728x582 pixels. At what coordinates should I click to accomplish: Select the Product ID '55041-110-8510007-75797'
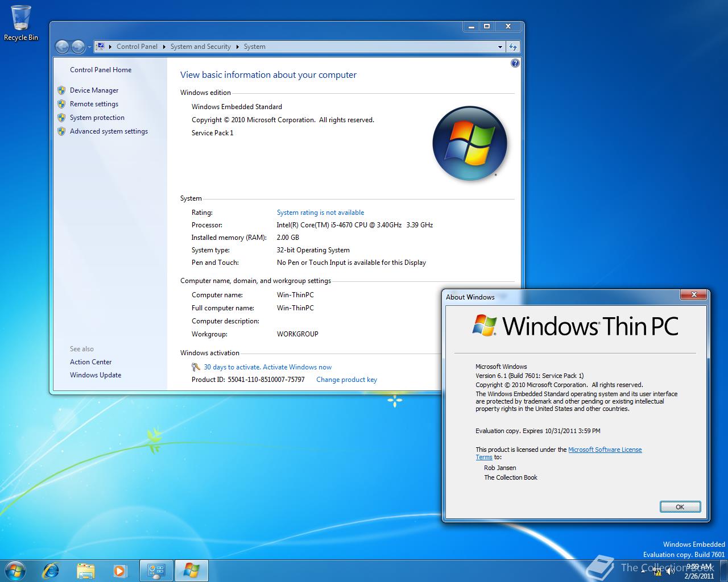pyautogui.click(x=266, y=380)
